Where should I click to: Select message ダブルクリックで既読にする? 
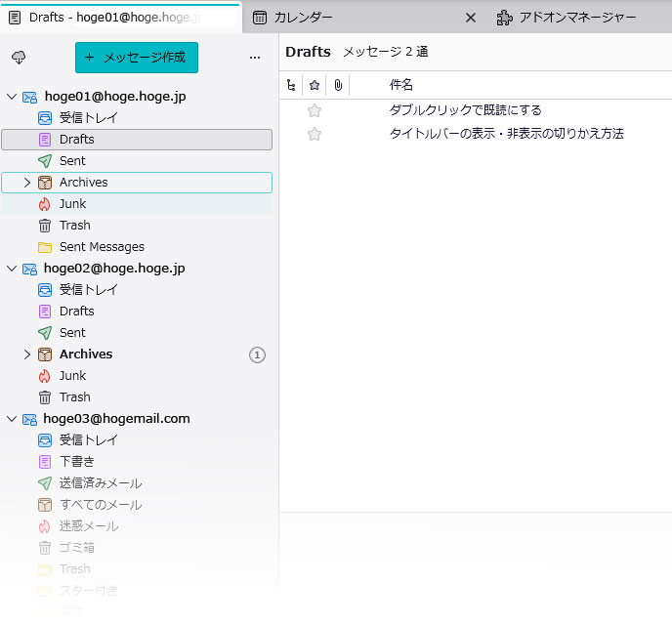(x=476, y=110)
